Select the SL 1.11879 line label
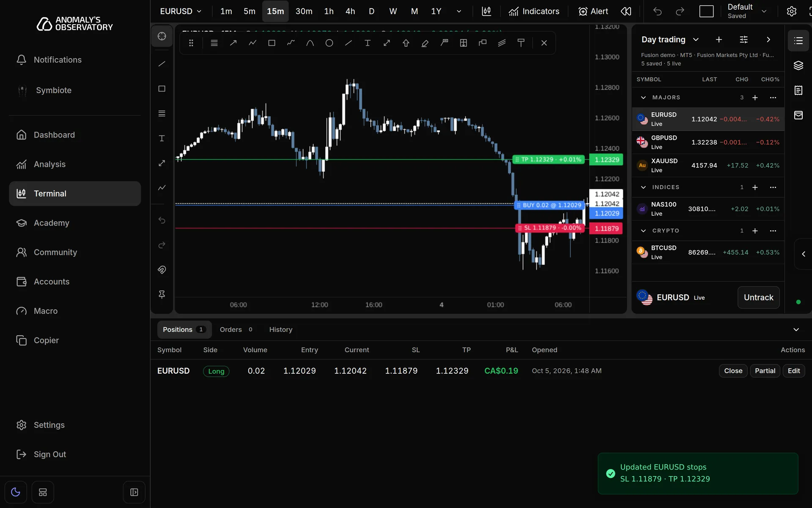812x508 pixels. 550,228
